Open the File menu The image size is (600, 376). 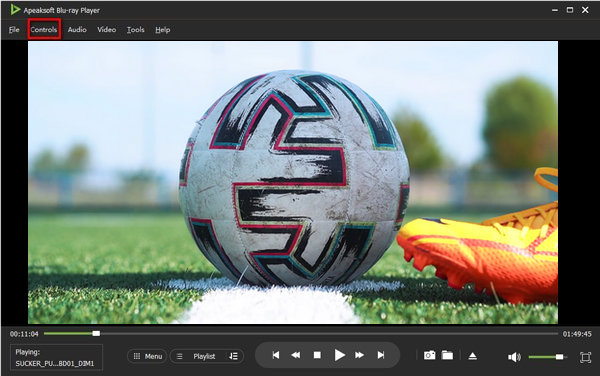pyautogui.click(x=14, y=29)
